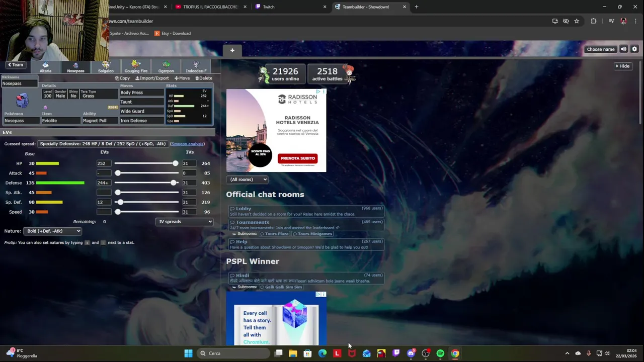Move this Pokémon in team
The width and height of the screenshot is (644, 362).
click(x=182, y=78)
